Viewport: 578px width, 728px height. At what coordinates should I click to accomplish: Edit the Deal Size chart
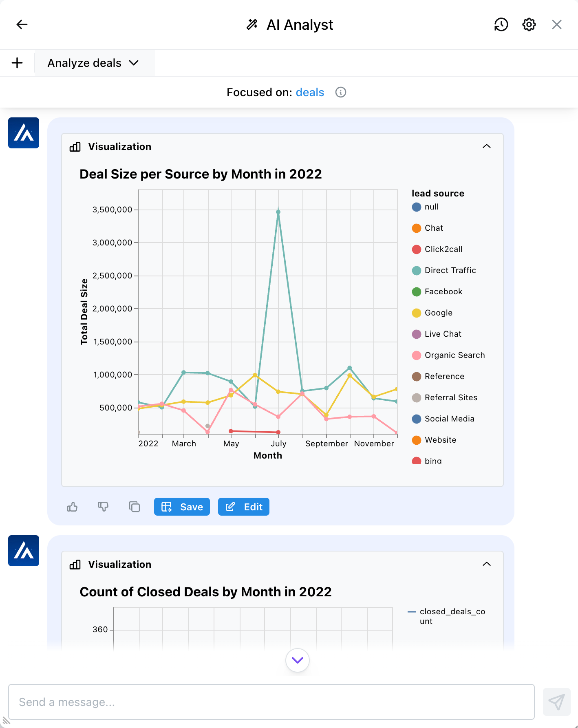point(243,507)
